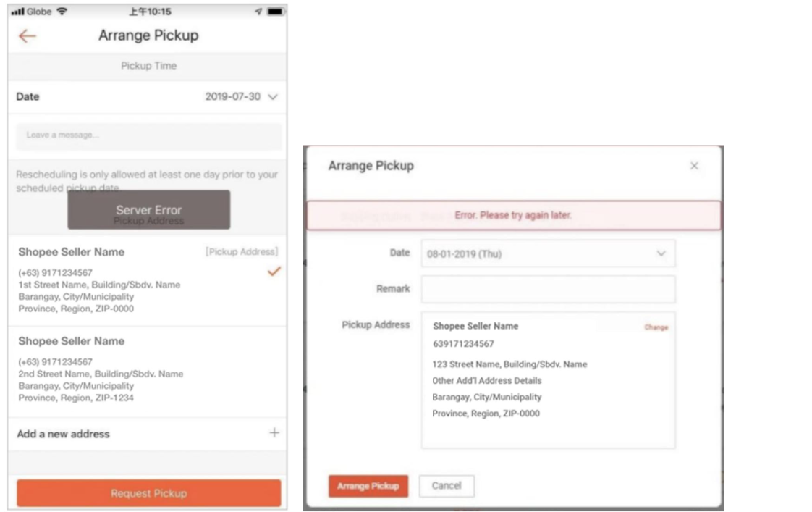
Task: Tap the back arrow on Arrange Pickup screen
Action: (x=27, y=35)
